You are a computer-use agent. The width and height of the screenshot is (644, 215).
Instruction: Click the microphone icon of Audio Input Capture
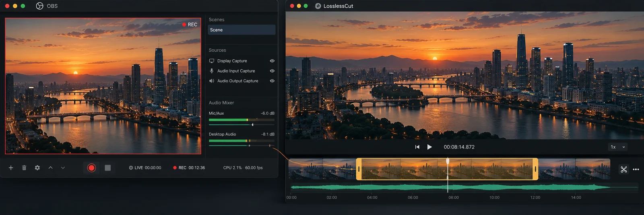(x=212, y=71)
